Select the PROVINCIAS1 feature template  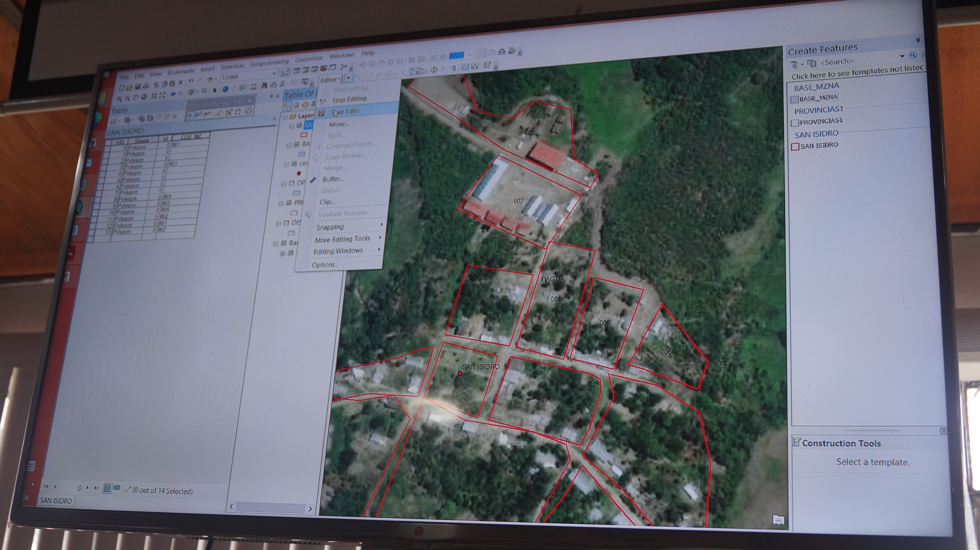tap(817, 122)
